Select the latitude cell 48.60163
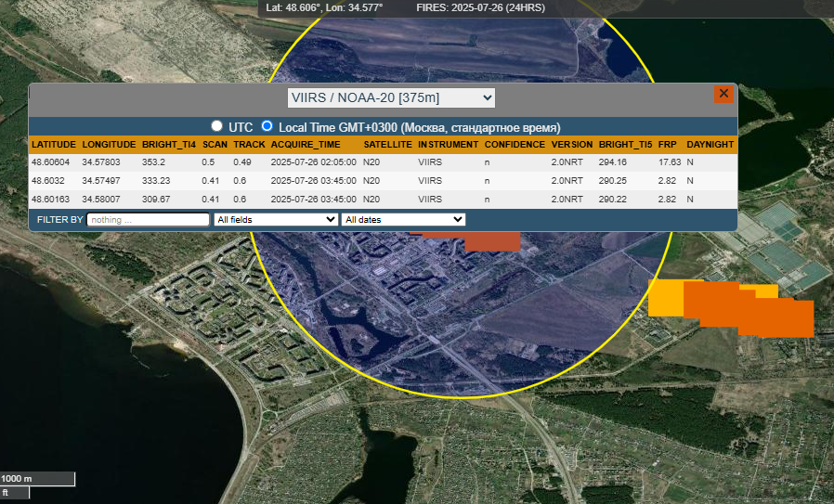Viewport: 834px width, 504px height. [50, 200]
